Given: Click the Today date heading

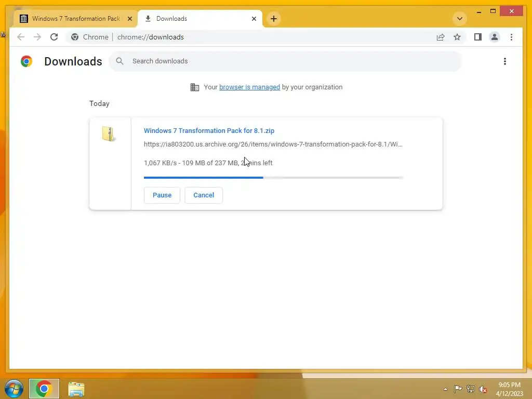Looking at the screenshot, I should coord(99,103).
